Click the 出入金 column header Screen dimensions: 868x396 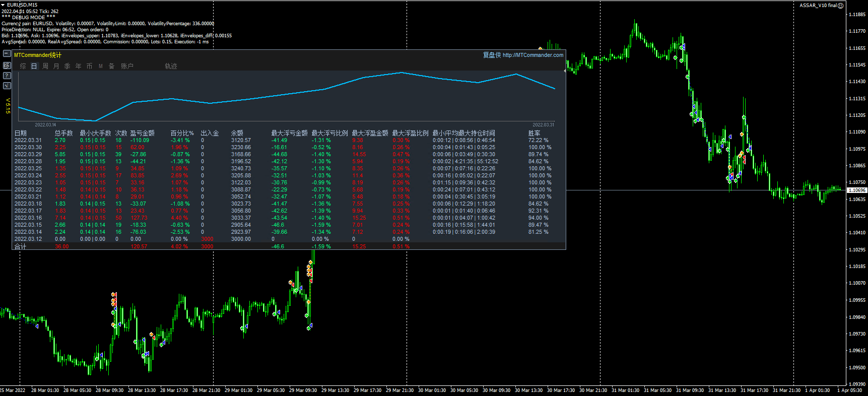tap(210, 133)
